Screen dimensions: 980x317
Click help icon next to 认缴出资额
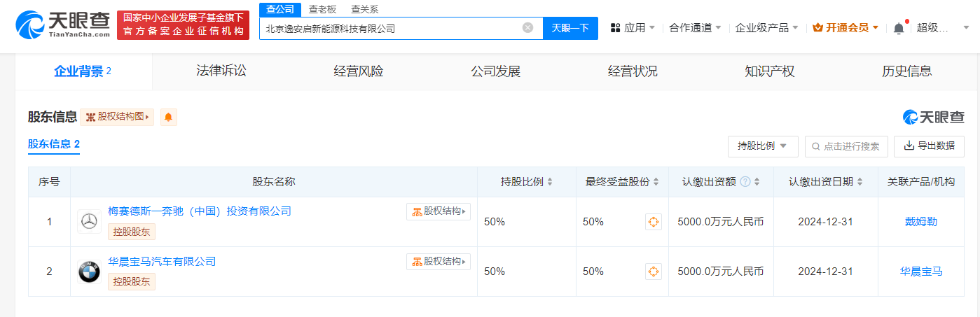pos(745,182)
